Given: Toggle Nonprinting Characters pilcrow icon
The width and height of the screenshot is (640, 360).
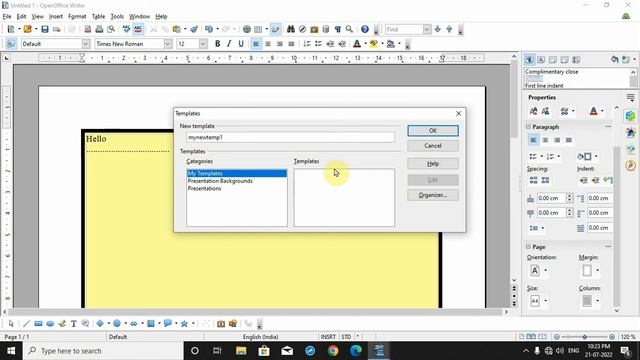Looking at the screenshot, I should (338, 29).
